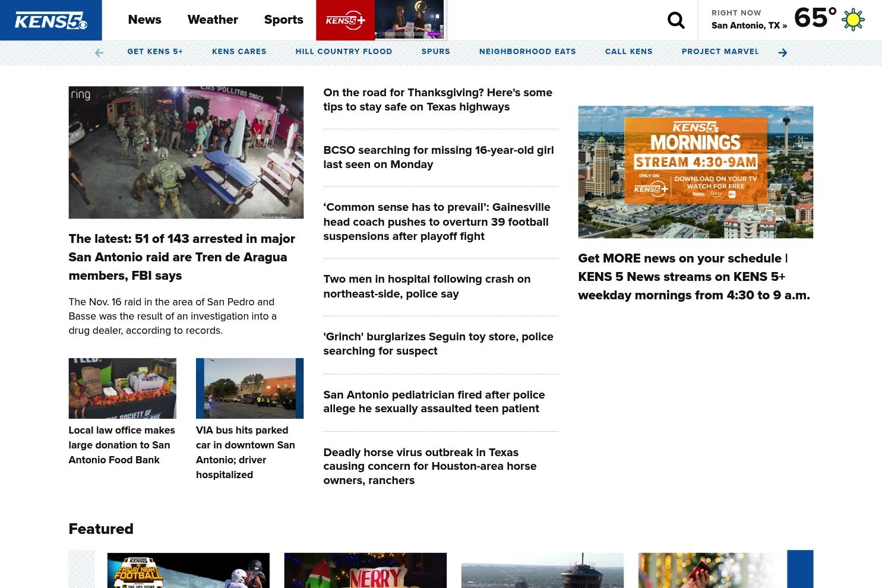Open Two men in hospital crash story
Viewport: 882px width, 588px height.
pyautogui.click(x=426, y=286)
